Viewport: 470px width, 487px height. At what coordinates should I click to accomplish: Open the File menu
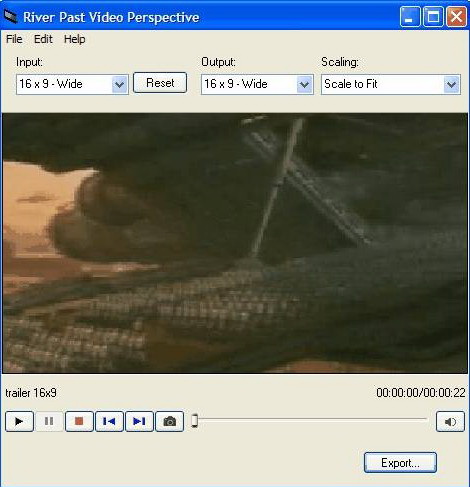click(14, 39)
